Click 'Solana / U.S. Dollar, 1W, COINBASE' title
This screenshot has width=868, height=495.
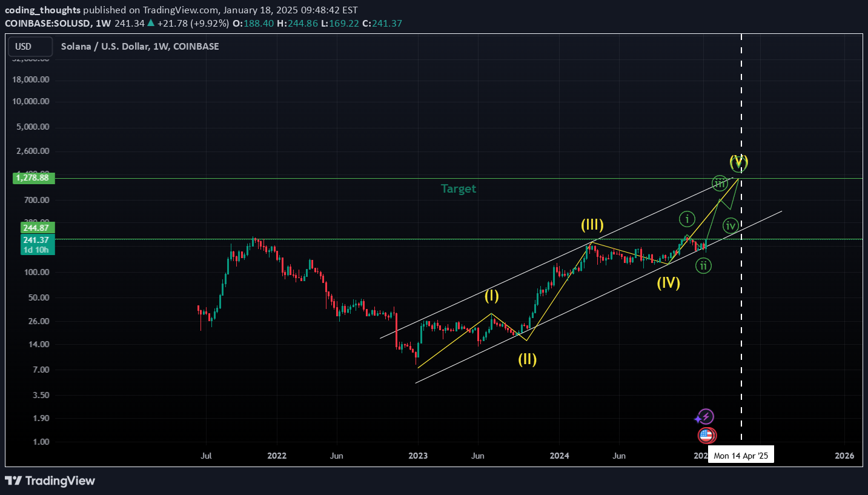click(x=140, y=47)
